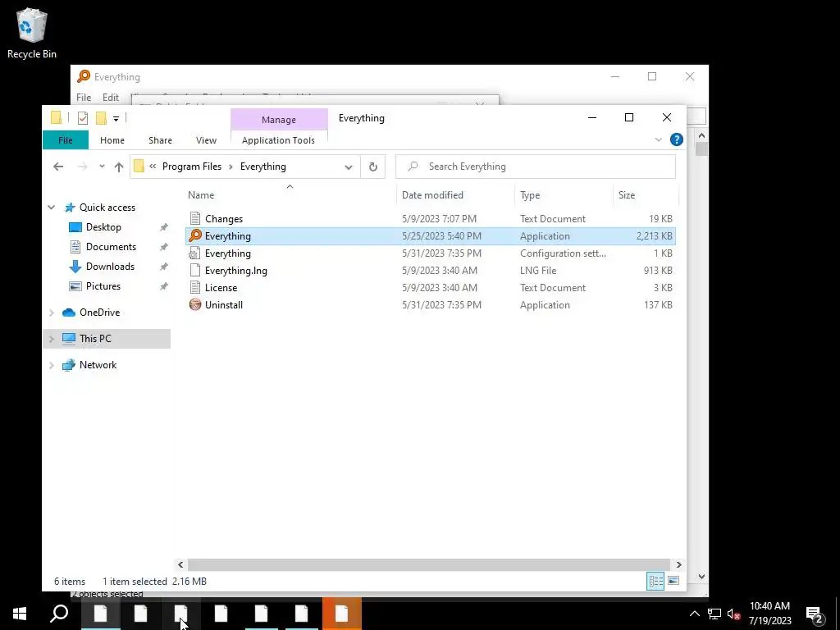Click the Changes text document icon
The image size is (840, 630).
pyautogui.click(x=195, y=218)
